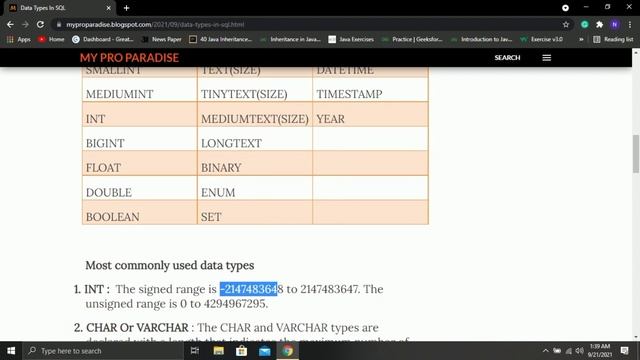Image resolution: width=640 pixels, height=360 pixels.
Task: Open the Windows Start menu
Action: (11, 351)
